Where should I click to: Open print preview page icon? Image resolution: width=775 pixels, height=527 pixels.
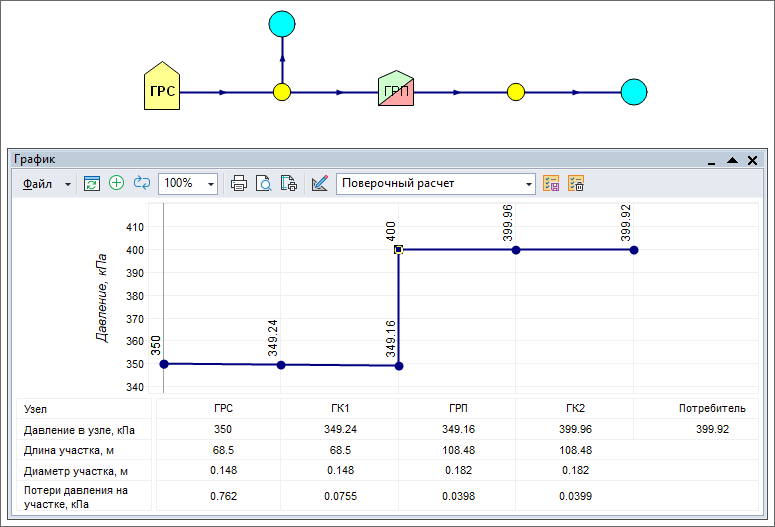[x=263, y=183]
